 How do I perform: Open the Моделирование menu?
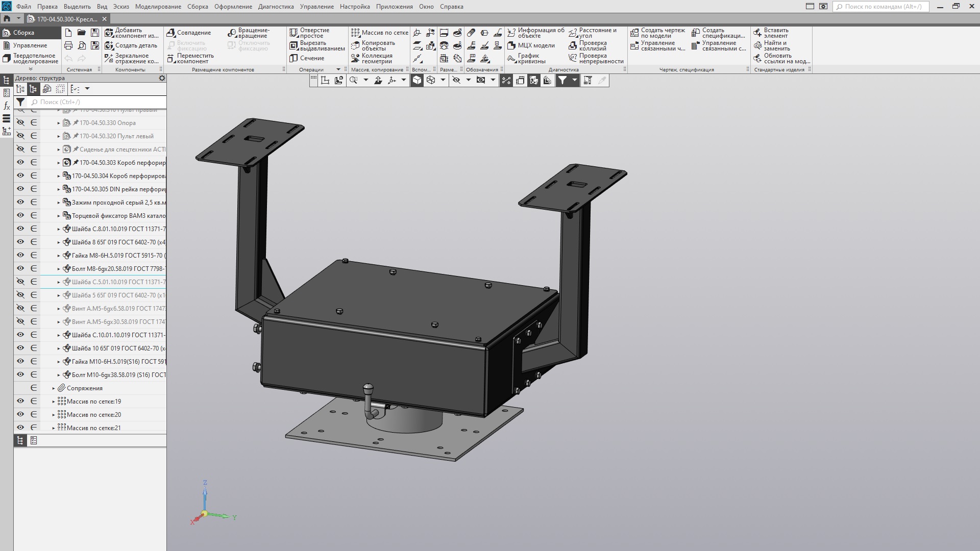point(158,7)
